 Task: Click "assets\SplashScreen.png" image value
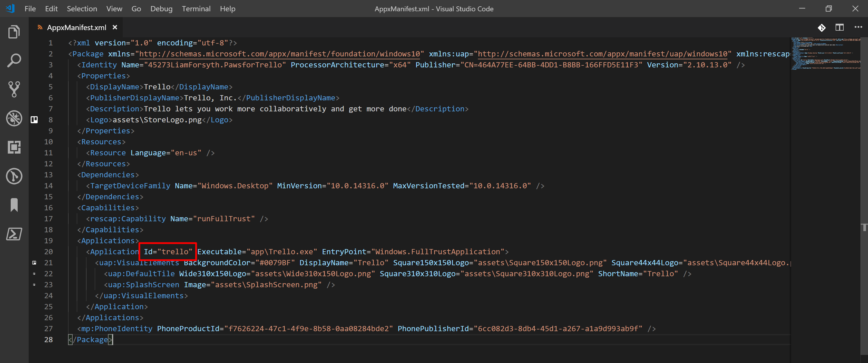tap(266, 285)
